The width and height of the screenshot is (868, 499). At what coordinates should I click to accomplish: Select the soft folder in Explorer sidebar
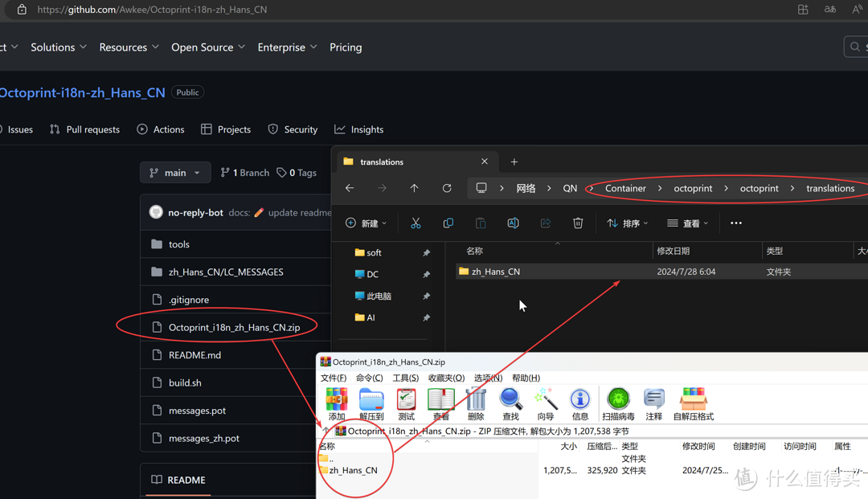(374, 252)
